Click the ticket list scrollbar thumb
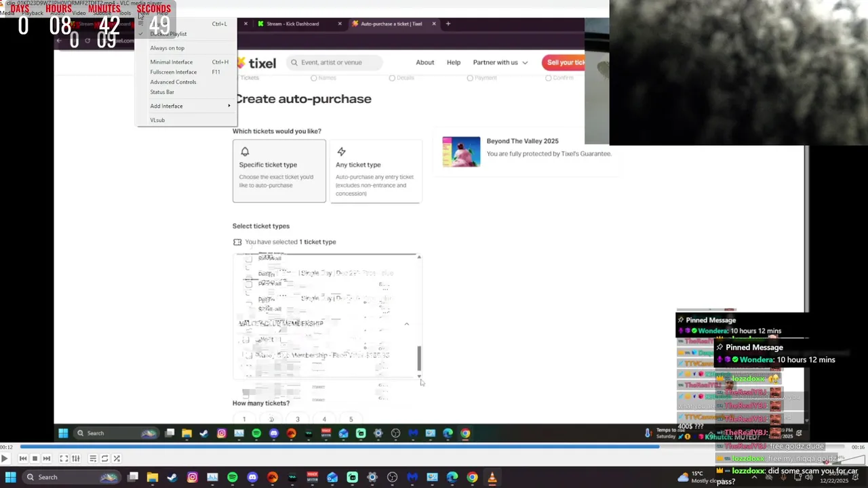Screen dimensions: 868x488 (419, 358)
